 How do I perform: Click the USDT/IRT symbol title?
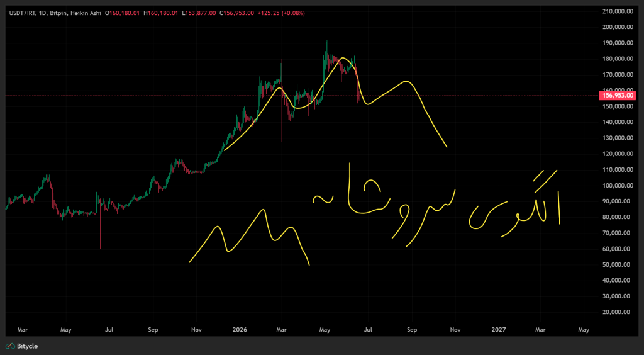click(x=22, y=13)
